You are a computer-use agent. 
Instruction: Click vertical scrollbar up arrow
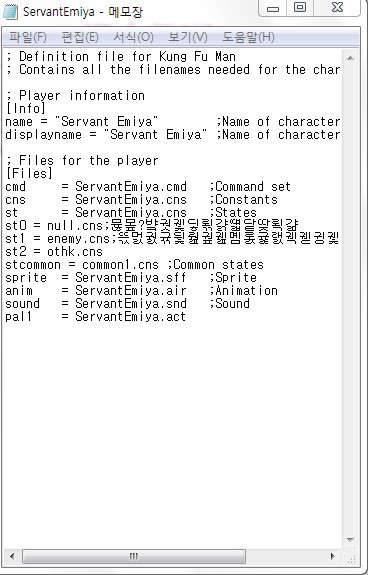[350, 58]
